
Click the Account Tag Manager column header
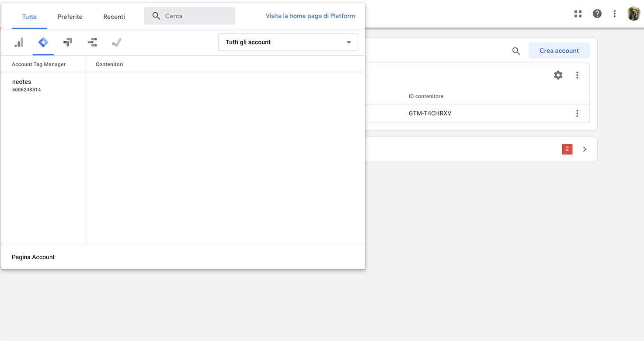coord(38,64)
